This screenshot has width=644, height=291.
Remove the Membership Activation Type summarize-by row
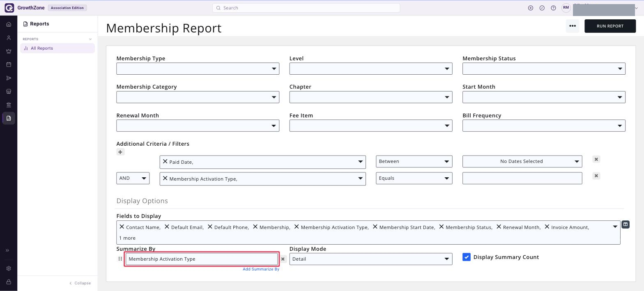283,259
